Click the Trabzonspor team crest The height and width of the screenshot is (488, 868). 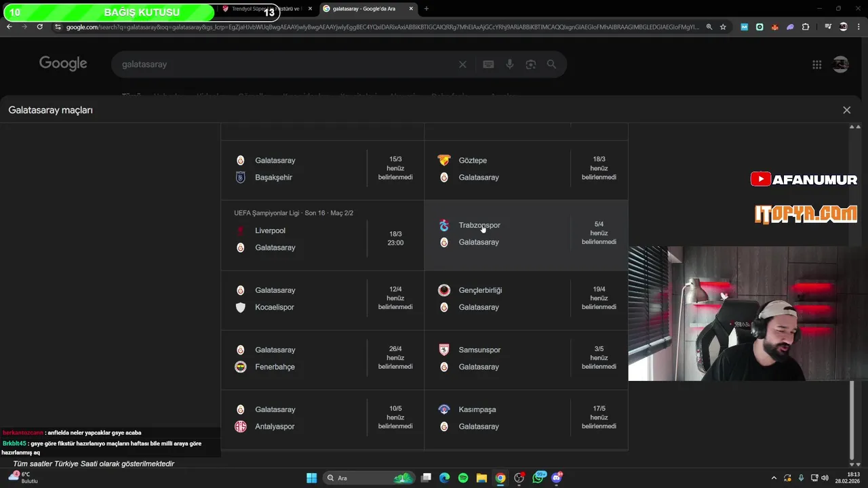tap(444, 225)
